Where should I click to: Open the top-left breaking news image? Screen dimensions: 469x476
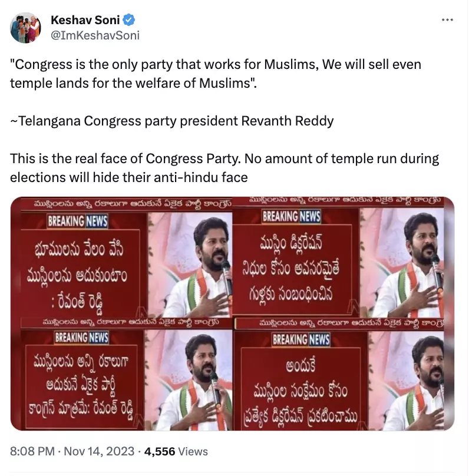point(121,257)
